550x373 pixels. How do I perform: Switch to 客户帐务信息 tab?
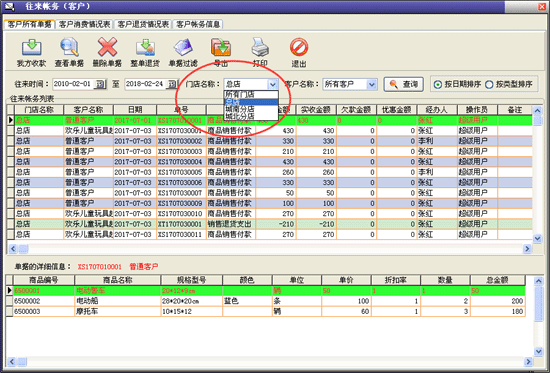click(x=198, y=24)
